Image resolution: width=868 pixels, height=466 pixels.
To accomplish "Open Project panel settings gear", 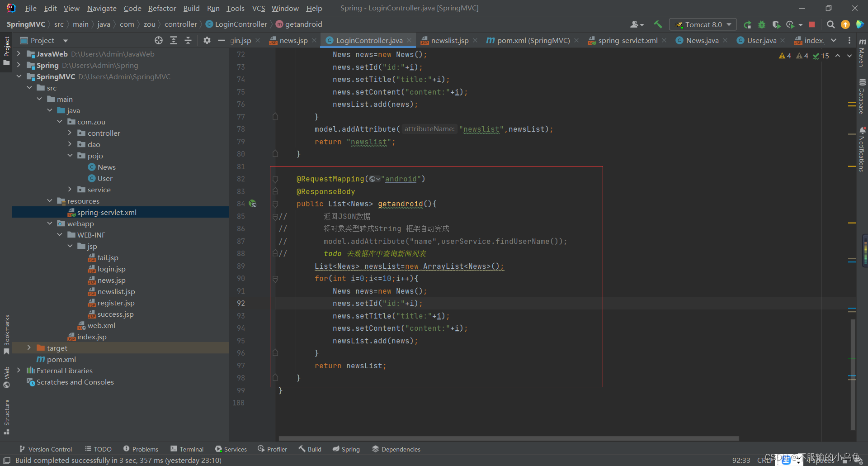I will point(207,40).
